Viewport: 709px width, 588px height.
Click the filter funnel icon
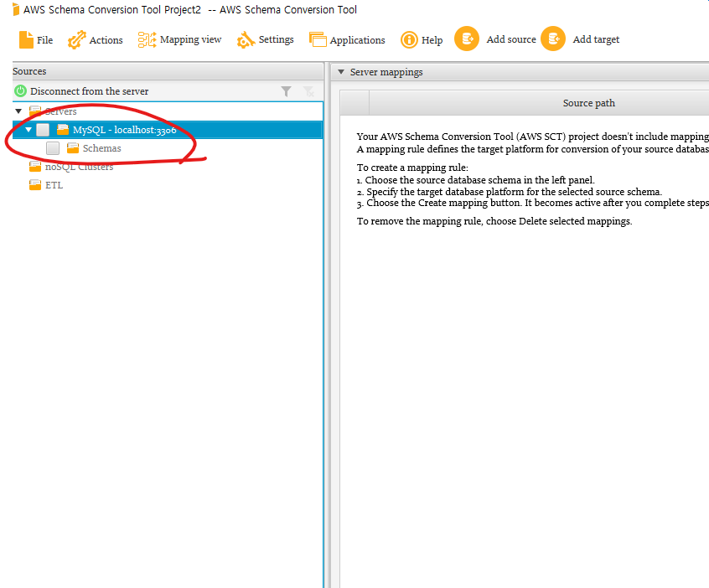click(287, 92)
